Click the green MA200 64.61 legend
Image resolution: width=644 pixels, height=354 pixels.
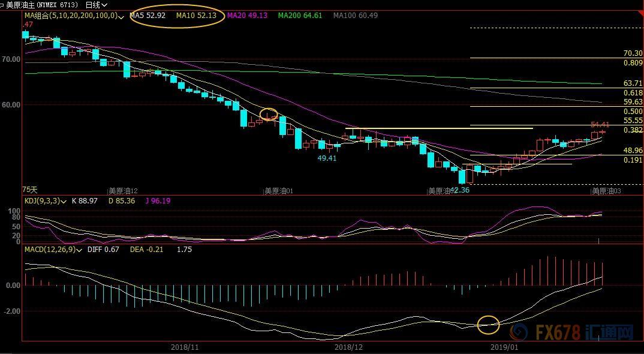click(x=300, y=16)
